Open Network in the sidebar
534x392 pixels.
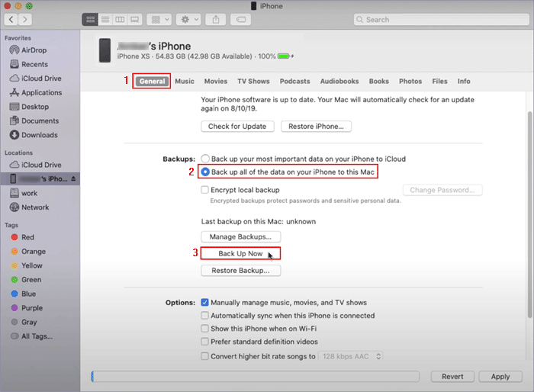tap(29, 207)
